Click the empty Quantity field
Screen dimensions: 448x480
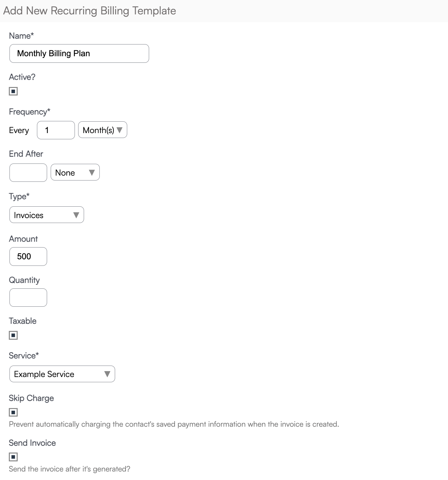point(28,298)
